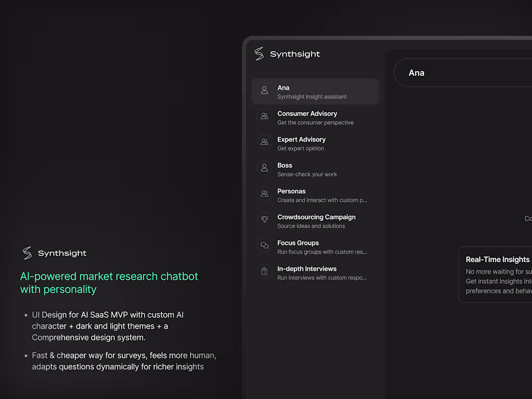Select the highlighted Ana sidebar entry
Screen dimensions: 532x399
pos(315,91)
